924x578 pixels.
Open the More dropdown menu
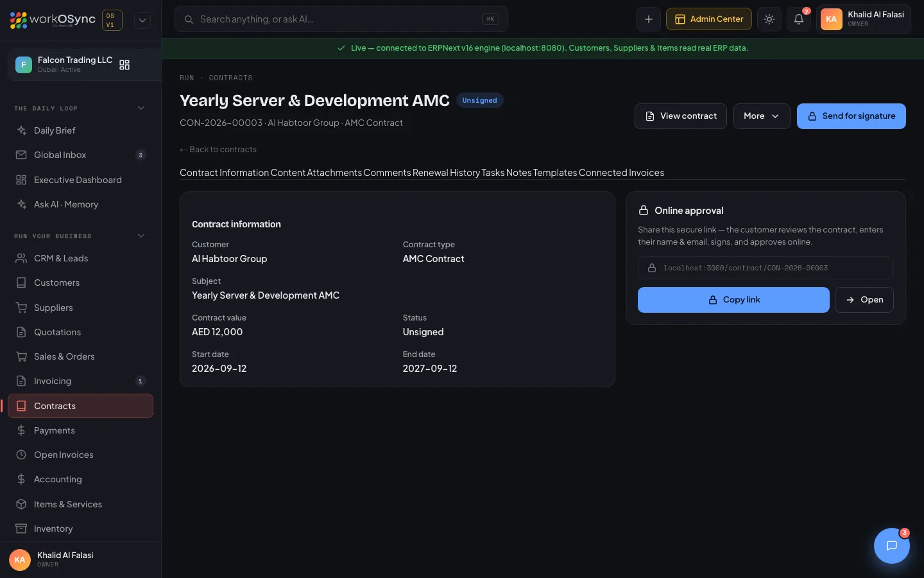762,116
